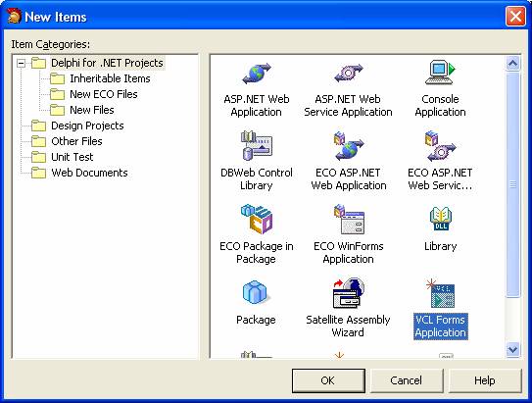Select the Web Documents category
The height and width of the screenshot is (403, 532).
(89, 173)
